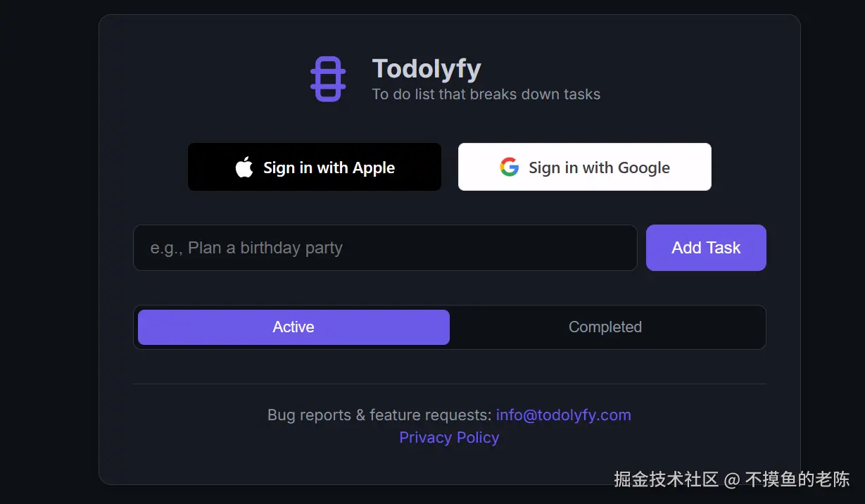This screenshot has height=504, width=865.
Task: Click the horizontal divider above the footer
Action: 450,384
